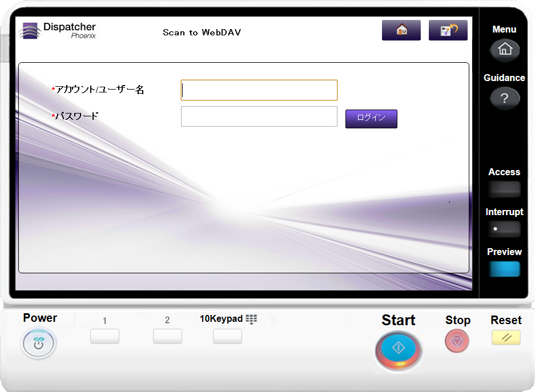Open the 10Keypad with its key
This screenshot has width=535, height=392.
pyautogui.click(x=228, y=337)
